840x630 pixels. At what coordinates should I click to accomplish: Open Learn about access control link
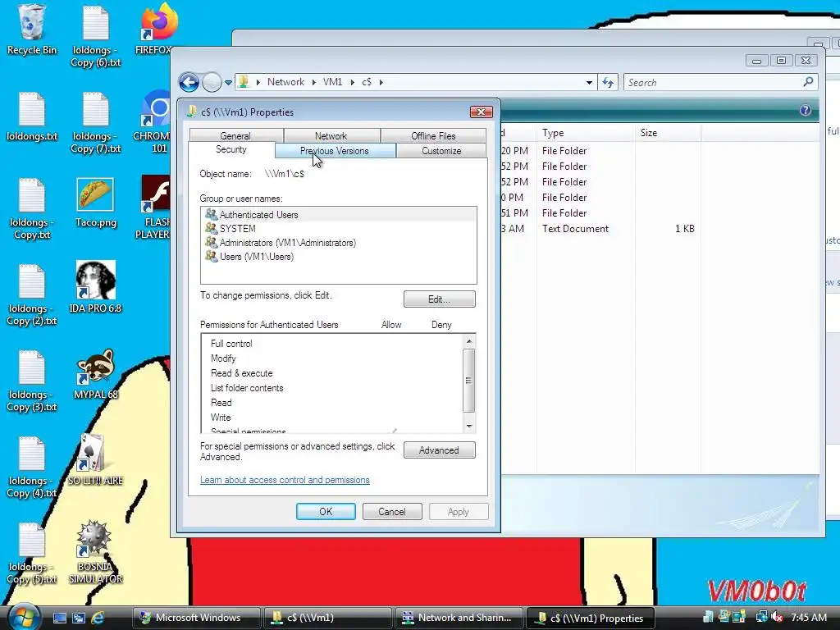285,480
